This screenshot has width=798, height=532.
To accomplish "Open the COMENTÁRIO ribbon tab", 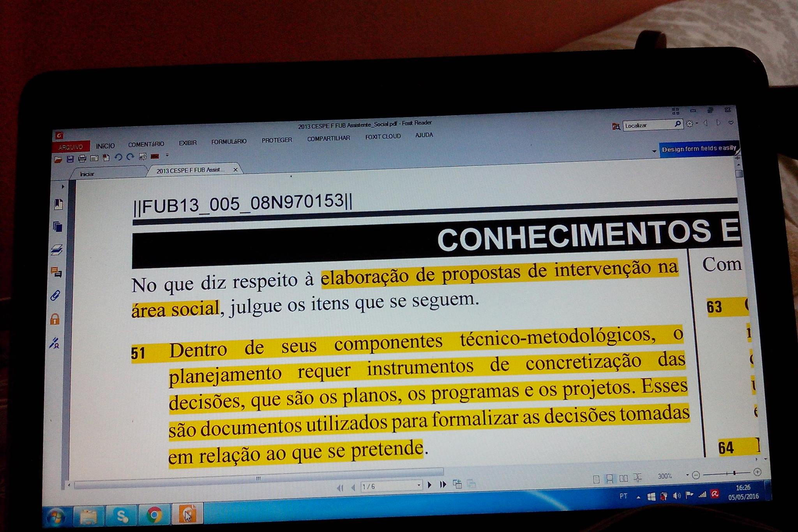I will tap(146, 144).
